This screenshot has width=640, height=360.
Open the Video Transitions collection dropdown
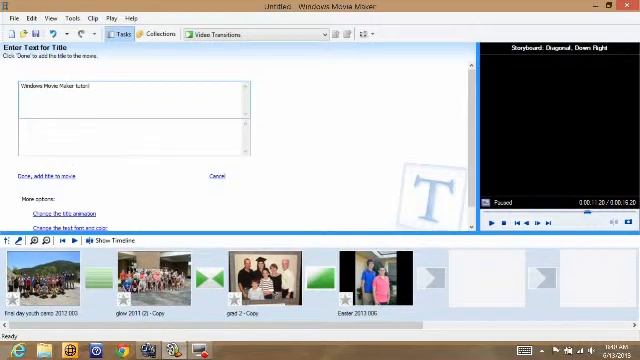pos(256,35)
